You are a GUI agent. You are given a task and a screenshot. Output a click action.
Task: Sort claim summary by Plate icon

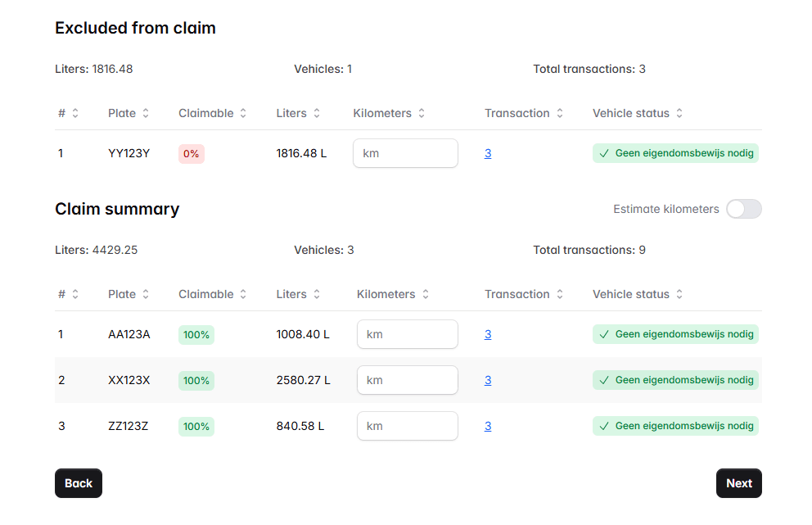click(146, 295)
